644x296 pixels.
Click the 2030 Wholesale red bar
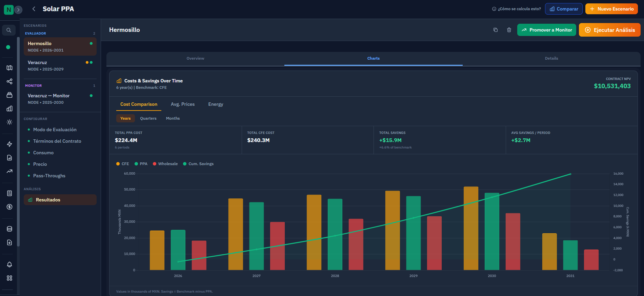click(x=513, y=242)
